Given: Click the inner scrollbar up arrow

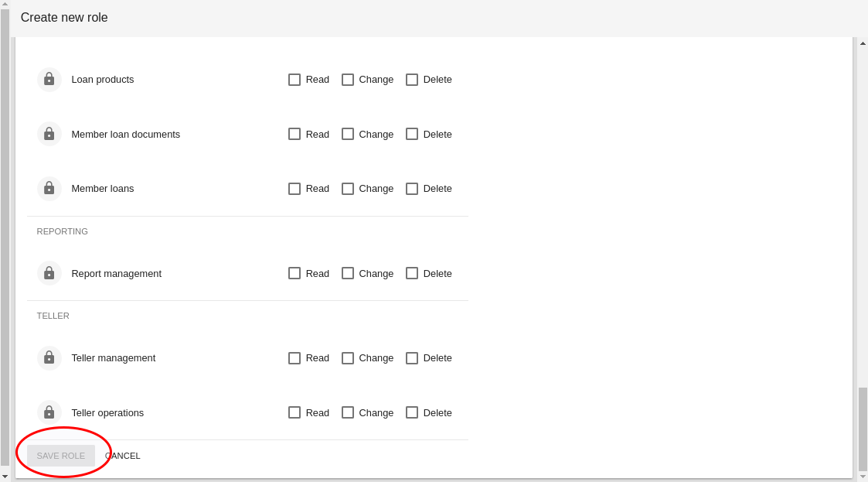Looking at the screenshot, I should click(x=863, y=43).
